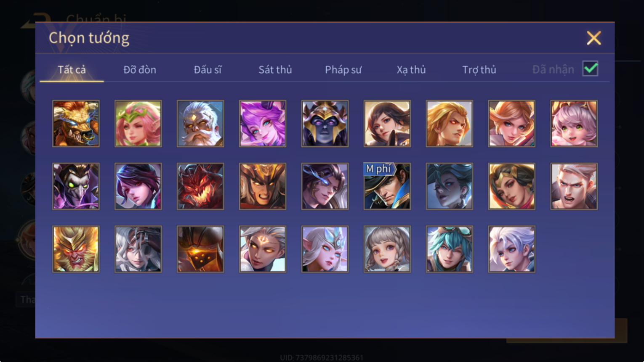This screenshot has height=362, width=644.
Task: Choose the white-haired blue-eyed hero thumbnail
Action: pos(512,249)
